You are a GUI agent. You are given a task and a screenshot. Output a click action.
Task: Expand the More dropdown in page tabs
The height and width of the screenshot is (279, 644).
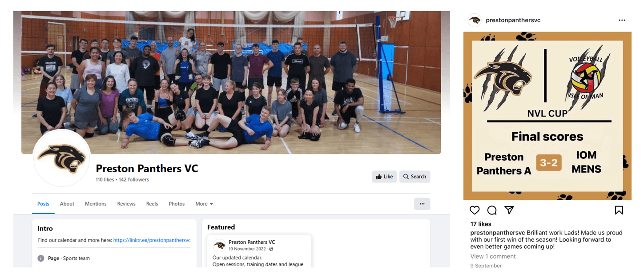tap(204, 204)
